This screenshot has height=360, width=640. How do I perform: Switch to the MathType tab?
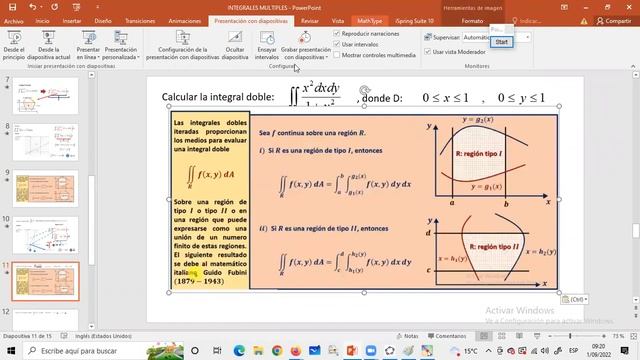pos(369,21)
